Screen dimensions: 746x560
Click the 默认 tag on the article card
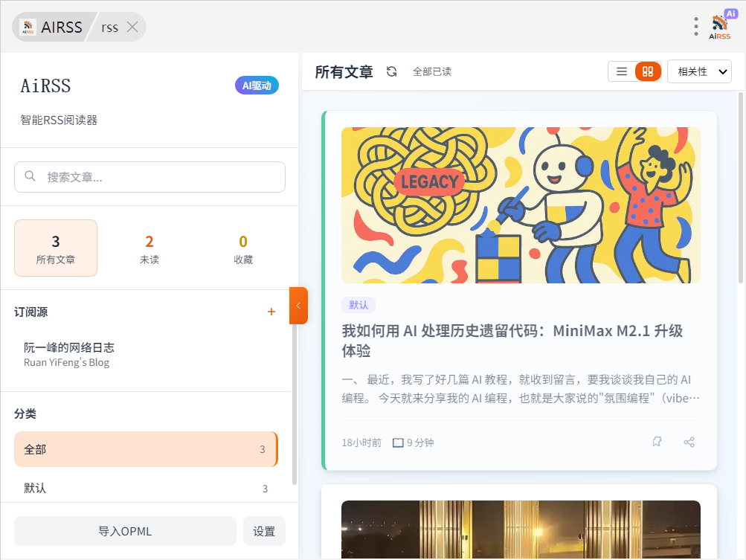(358, 305)
